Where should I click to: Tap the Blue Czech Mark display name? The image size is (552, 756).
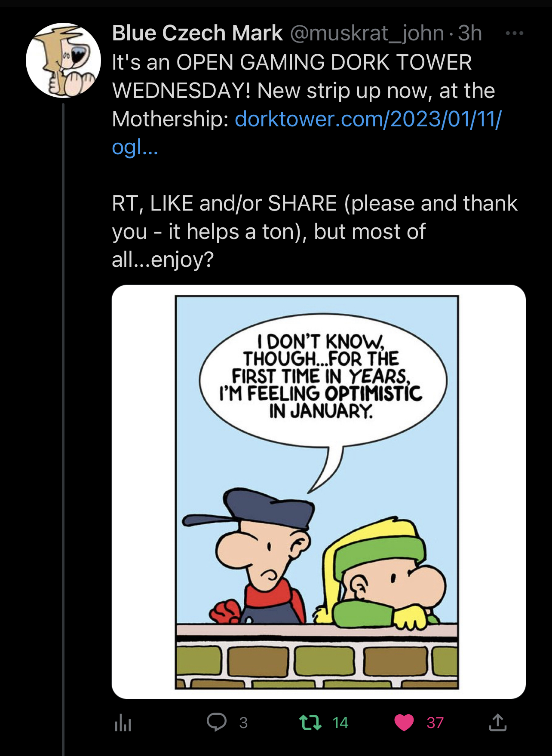197,33
